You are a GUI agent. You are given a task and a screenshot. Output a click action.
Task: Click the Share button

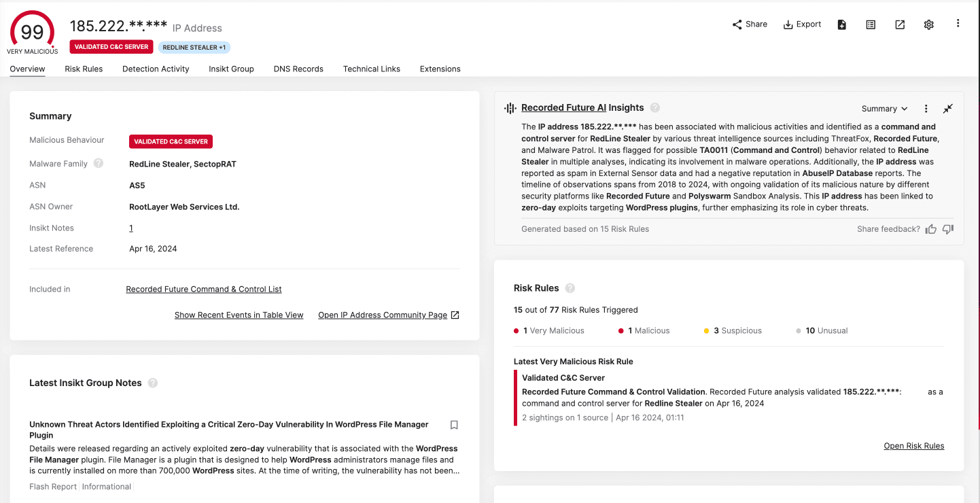[x=750, y=24]
